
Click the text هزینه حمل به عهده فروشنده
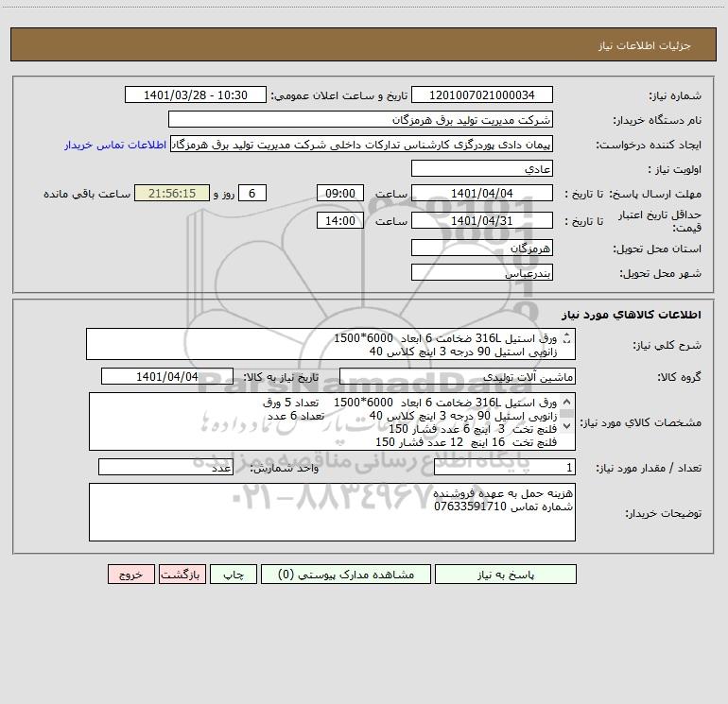(503, 493)
